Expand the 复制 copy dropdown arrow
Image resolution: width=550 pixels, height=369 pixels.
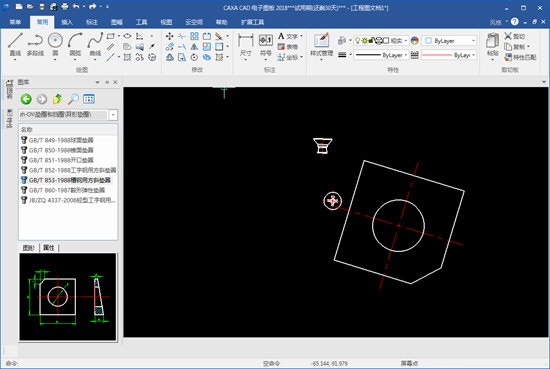(528, 47)
